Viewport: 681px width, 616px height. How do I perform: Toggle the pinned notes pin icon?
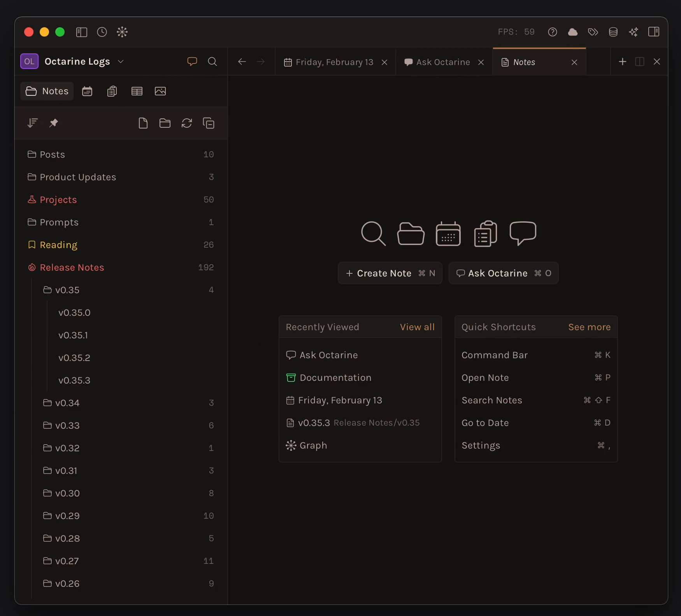pyautogui.click(x=54, y=123)
